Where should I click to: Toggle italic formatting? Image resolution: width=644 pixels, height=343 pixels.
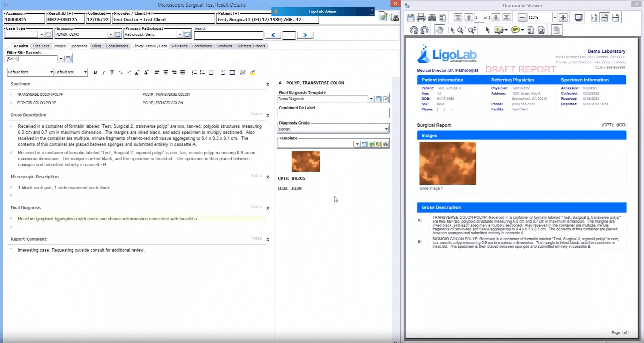click(103, 72)
